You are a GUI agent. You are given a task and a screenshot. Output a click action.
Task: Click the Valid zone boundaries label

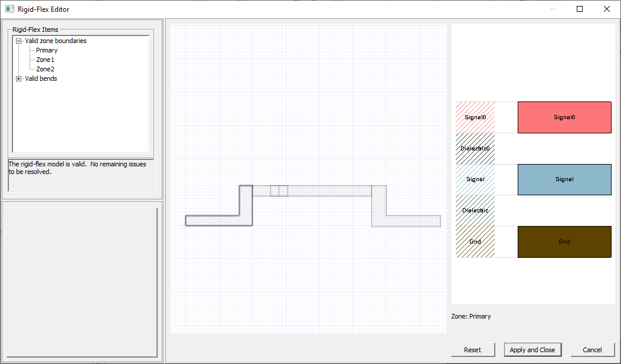55,41
